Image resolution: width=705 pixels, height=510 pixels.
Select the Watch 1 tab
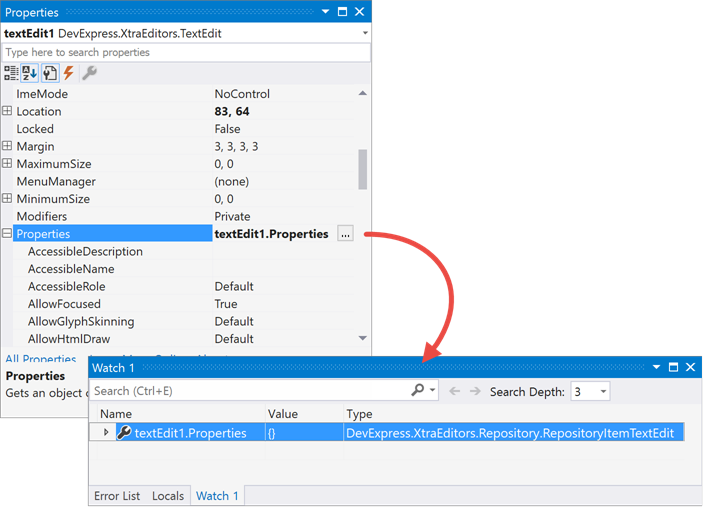tap(217, 496)
